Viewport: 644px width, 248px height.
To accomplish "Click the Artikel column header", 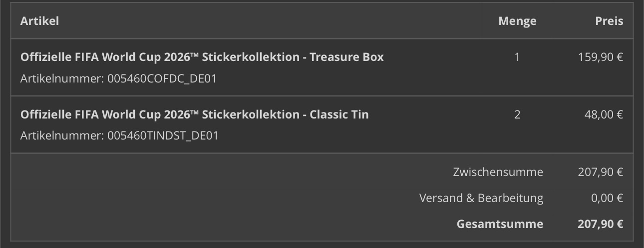I will click(x=39, y=21).
